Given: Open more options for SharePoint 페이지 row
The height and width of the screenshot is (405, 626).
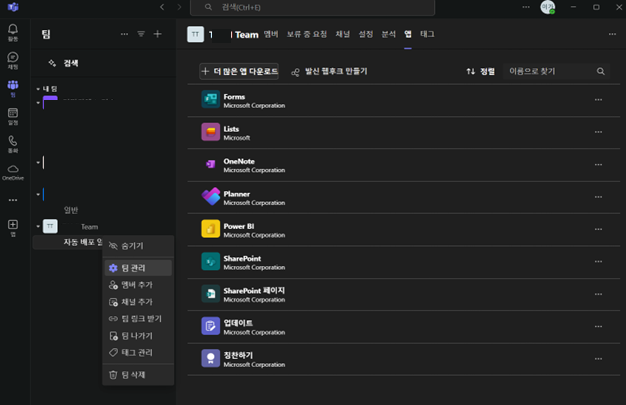Looking at the screenshot, I should pyautogui.click(x=598, y=294).
